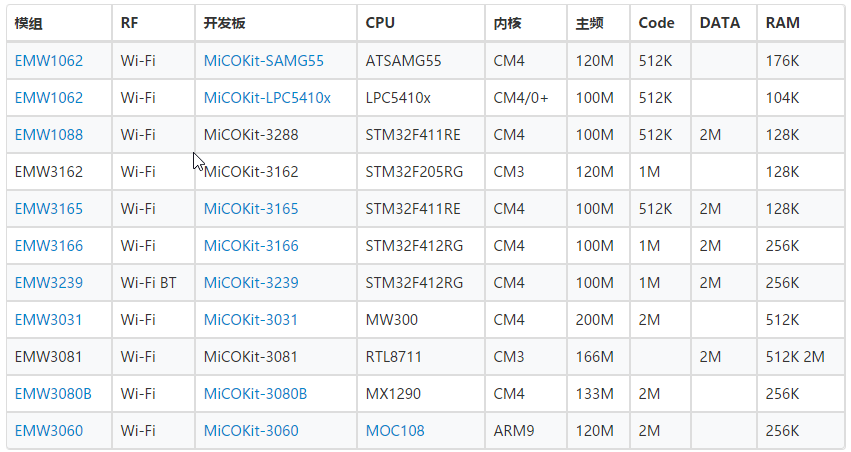This screenshot has width=851, height=452.
Task: Click the RTL8711 CPU cell
Action: tap(421, 356)
